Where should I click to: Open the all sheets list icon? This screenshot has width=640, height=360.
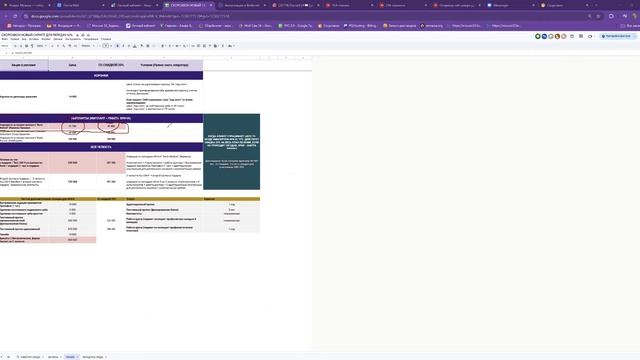coord(9,357)
